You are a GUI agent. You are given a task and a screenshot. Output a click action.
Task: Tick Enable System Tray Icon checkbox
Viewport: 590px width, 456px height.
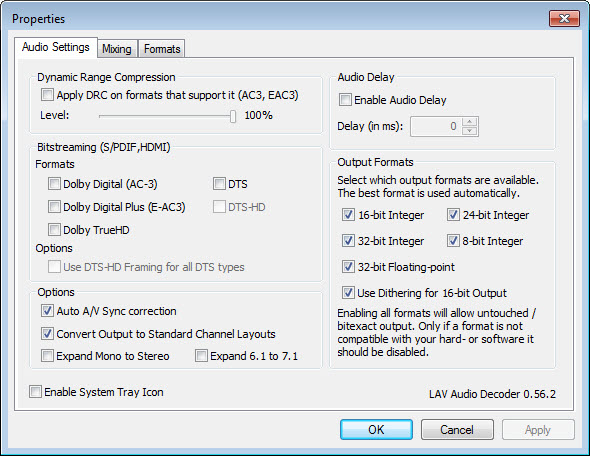[x=35, y=392]
